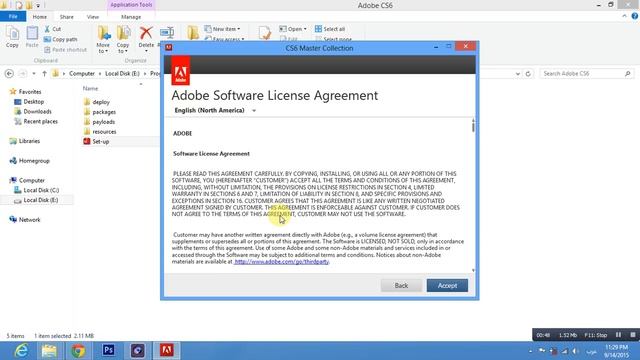The width and height of the screenshot is (640, 360).
Task: Click the Explorer back navigation arrow
Action: tap(9, 73)
